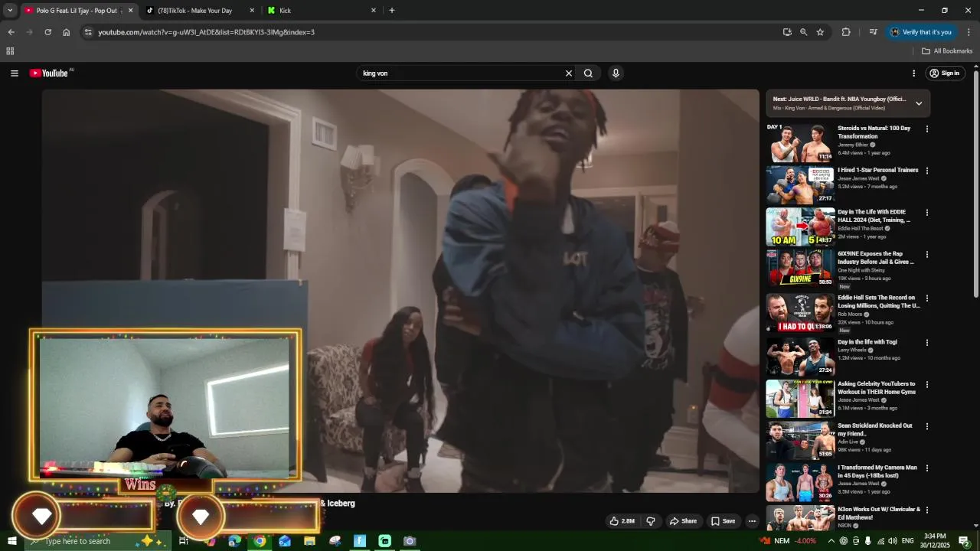
Task: Open options for 'Asking Celebrity YouTubers' video
Action: click(x=927, y=385)
